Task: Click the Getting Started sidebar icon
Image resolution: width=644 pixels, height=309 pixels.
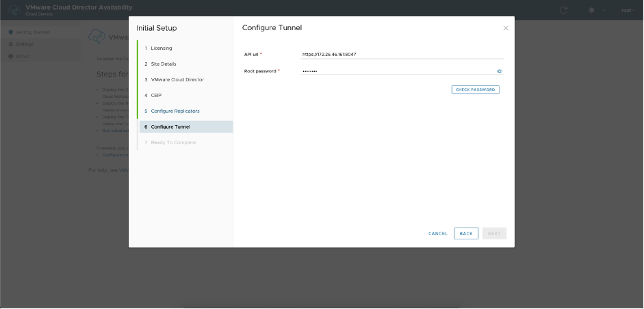Action: pos(11,32)
